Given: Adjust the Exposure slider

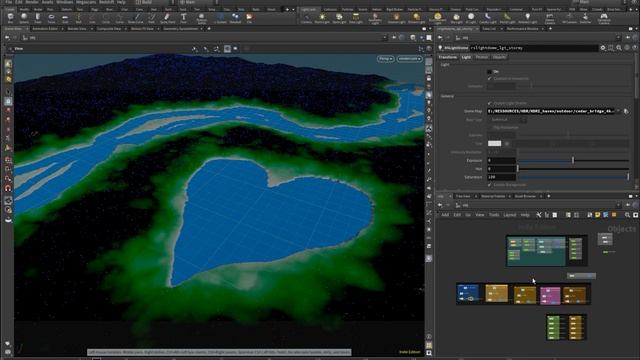Looking at the screenshot, I should 573,160.
